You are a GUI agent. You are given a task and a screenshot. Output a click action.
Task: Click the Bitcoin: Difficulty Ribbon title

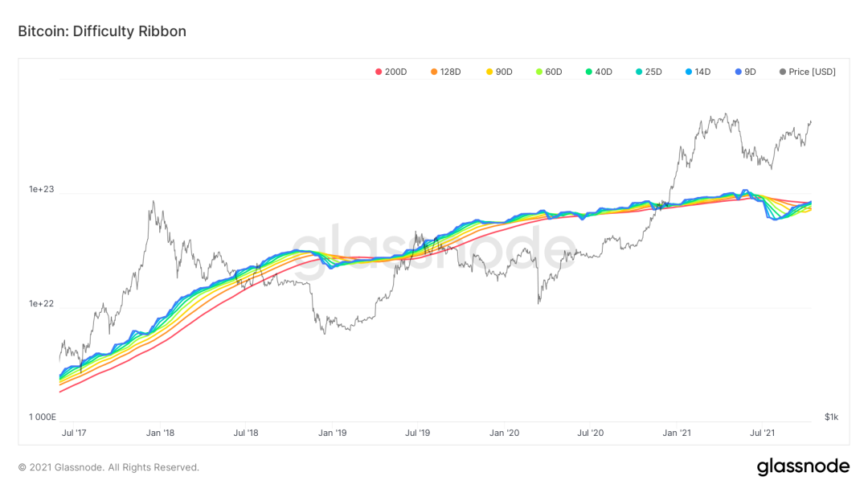pos(102,31)
